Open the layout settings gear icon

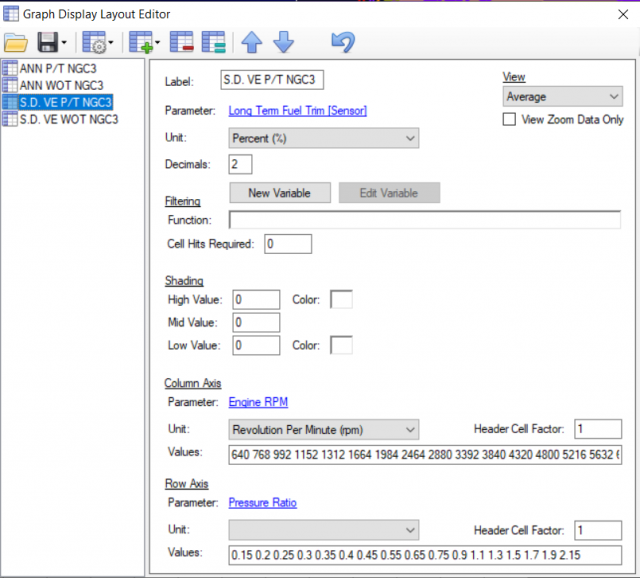94,43
